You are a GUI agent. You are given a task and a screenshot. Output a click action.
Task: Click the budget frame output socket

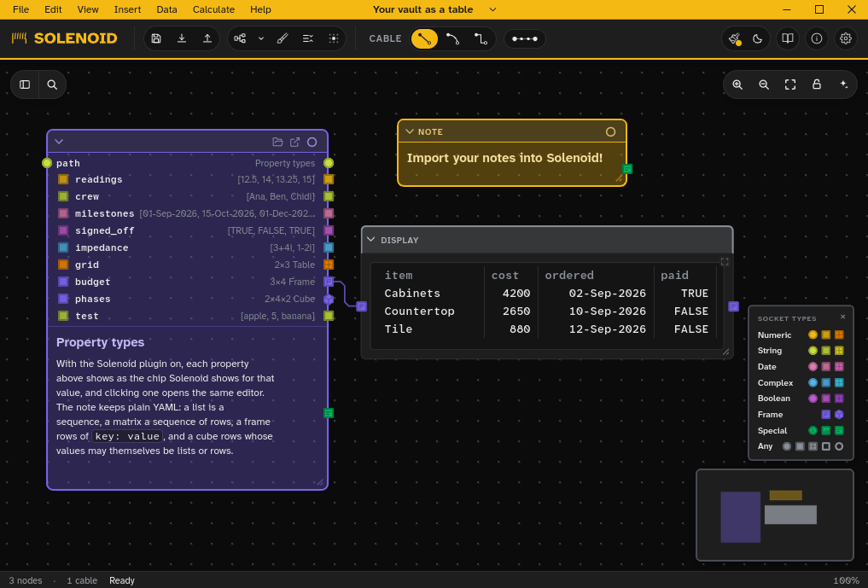click(329, 282)
